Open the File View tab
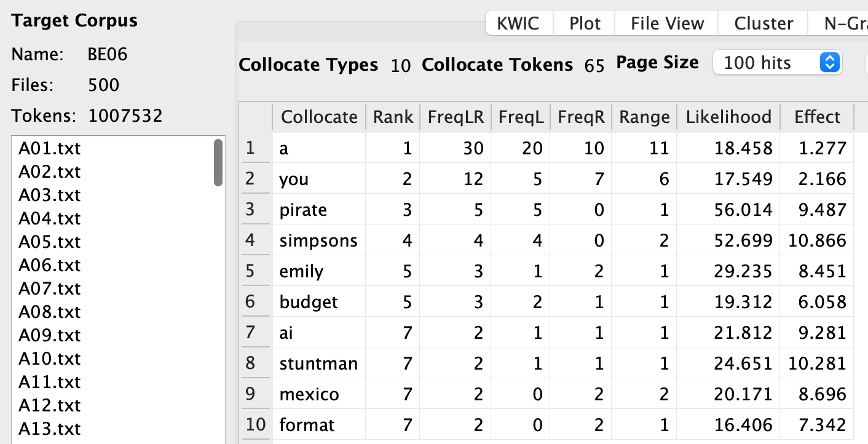This screenshot has height=444, width=868. [667, 23]
